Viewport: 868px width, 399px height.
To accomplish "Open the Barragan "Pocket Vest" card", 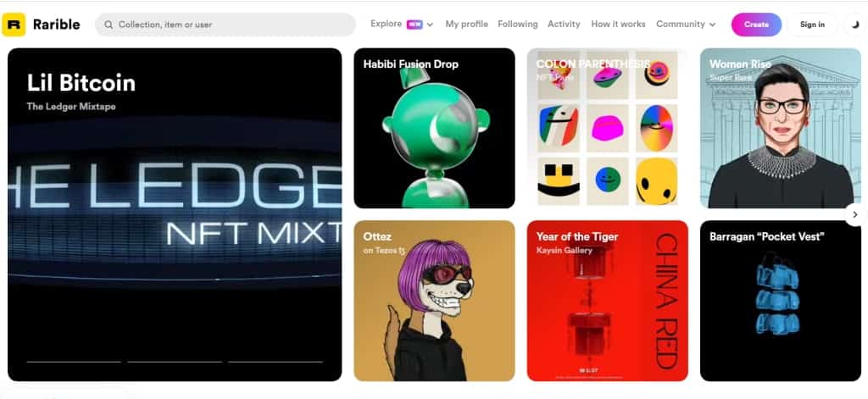I will [x=781, y=301].
